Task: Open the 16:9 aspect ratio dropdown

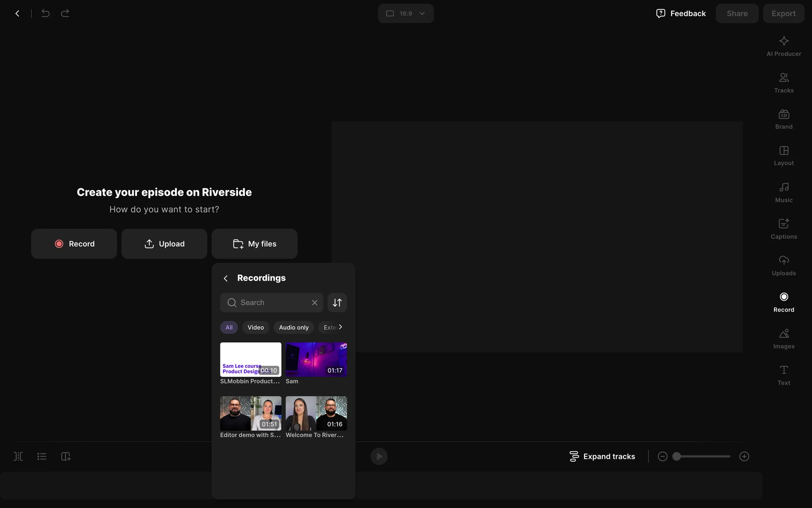Action: click(x=406, y=14)
